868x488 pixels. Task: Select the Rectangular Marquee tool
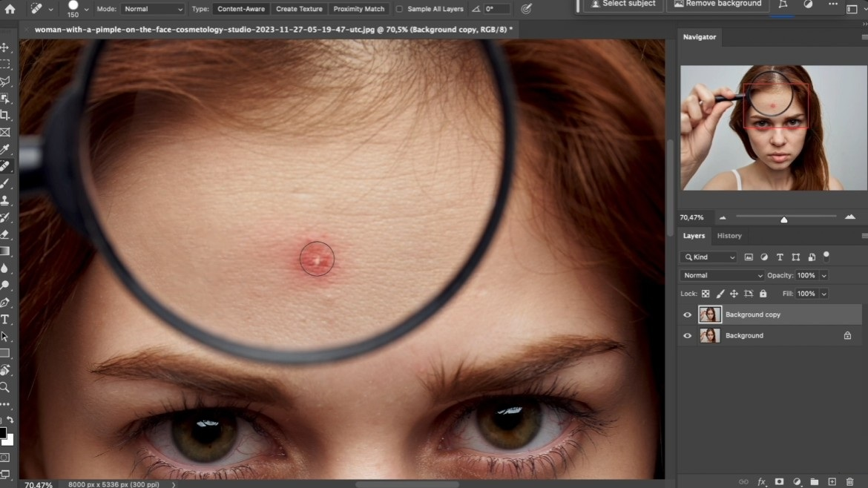[x=5, y=65]
